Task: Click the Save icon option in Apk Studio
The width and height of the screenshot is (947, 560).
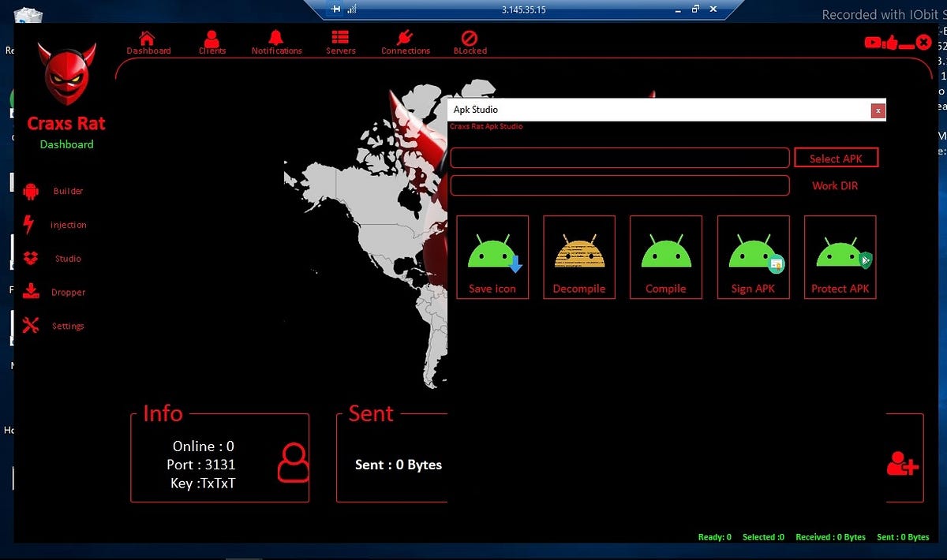Action: click(492, 257)
